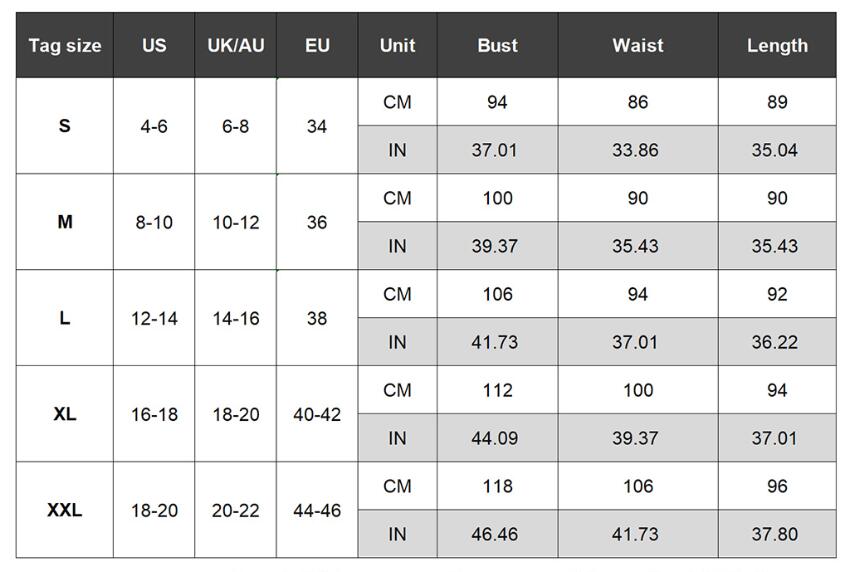Select the L tag size cell

coord(65,318)
